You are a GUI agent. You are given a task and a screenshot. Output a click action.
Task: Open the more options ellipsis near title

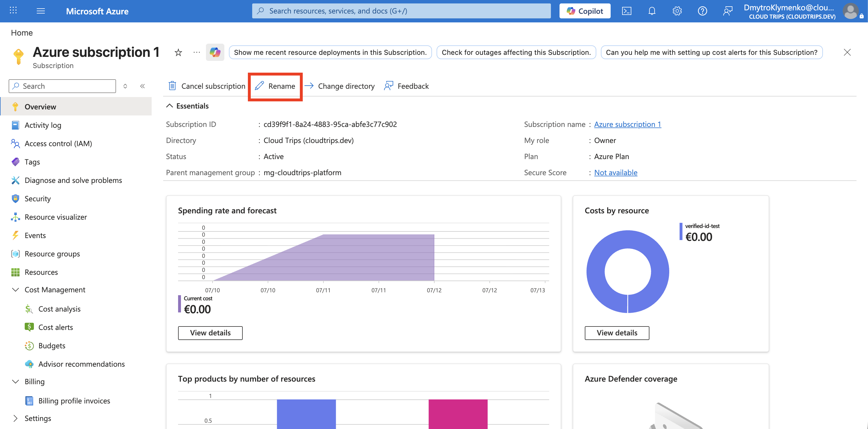(197, 52)
